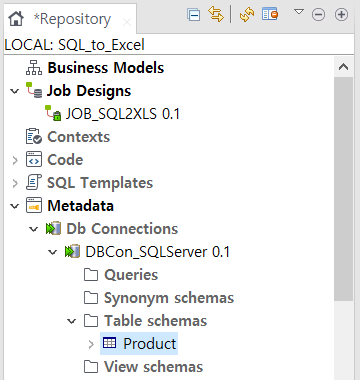Click the Queries folder icon
The height and width of the screenshot is (380, 360).
tap(91, 275)
